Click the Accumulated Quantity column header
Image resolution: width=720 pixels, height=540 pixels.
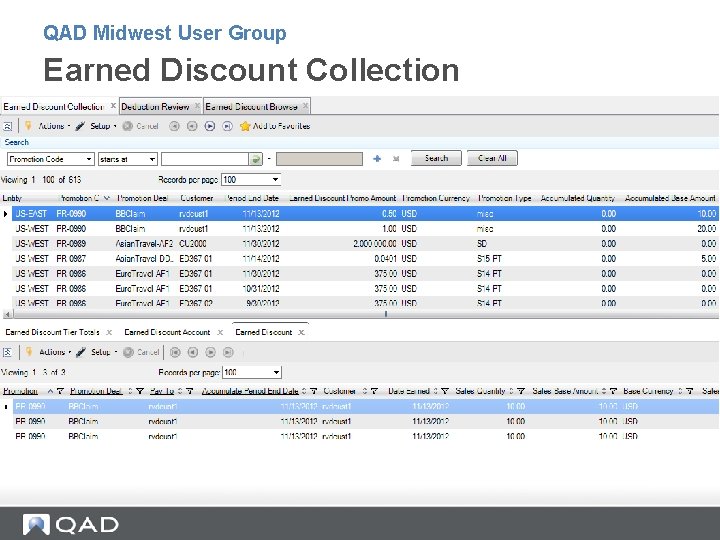click(578, 198)
